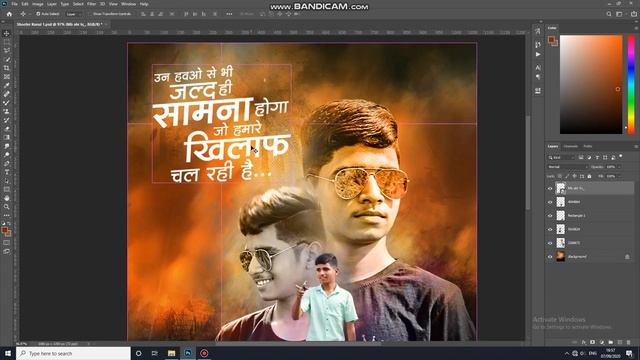
Task: Click the Lock transparent pixels icon
Action: point(560,176)
